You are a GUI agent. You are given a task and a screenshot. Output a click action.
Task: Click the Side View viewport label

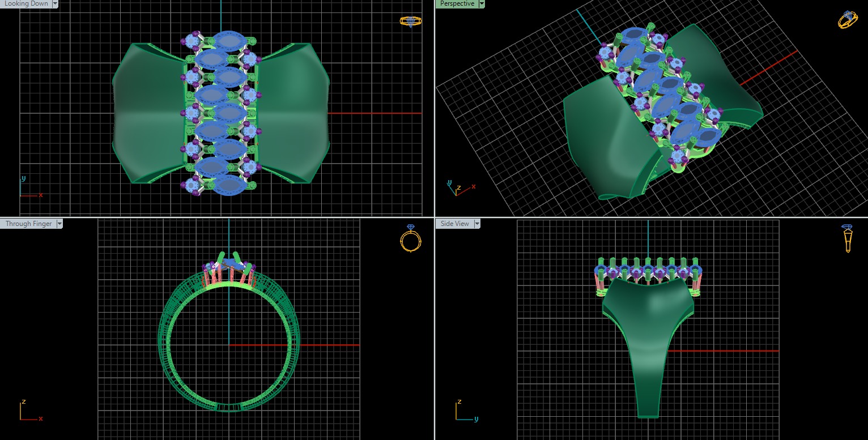pyautogui.click(x=455, y=224)
